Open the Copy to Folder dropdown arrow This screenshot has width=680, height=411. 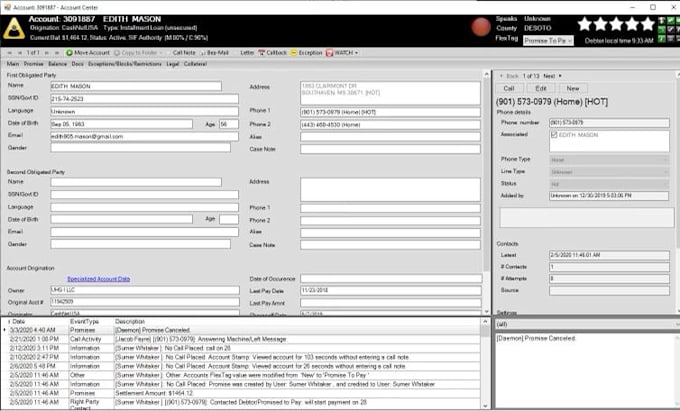(161, 53)
